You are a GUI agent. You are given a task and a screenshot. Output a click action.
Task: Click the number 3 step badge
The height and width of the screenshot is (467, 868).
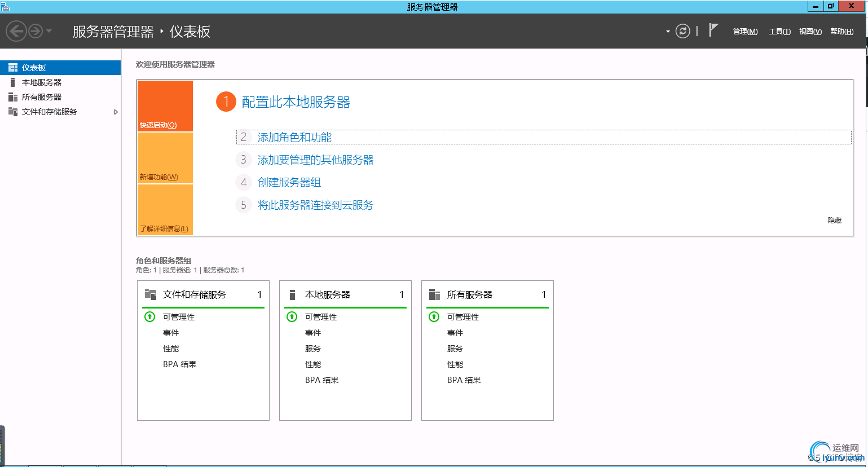click(x=243, y=160)
